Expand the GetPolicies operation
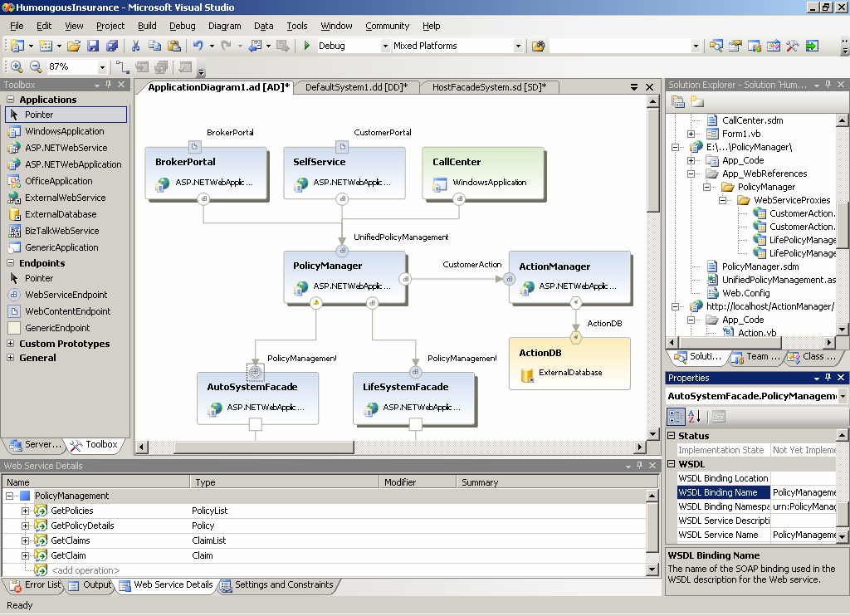Viewport: 850px width, 616px height. pyautogui.click(x=26, y=511)
